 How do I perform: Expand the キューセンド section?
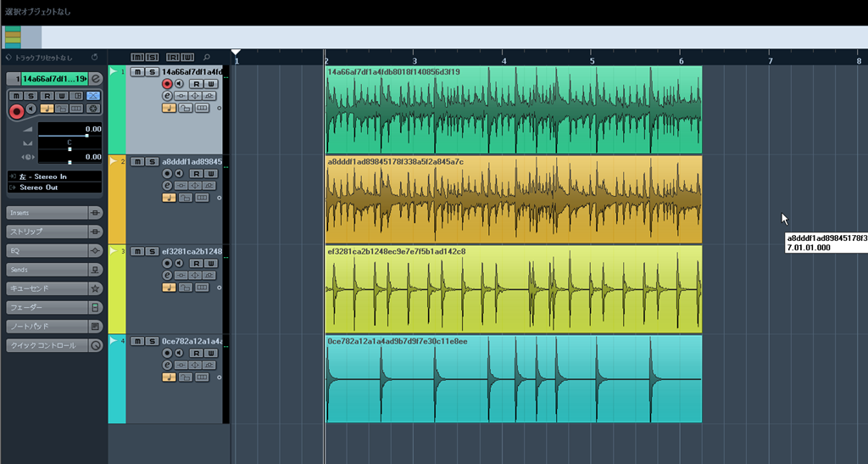(47, 288)
